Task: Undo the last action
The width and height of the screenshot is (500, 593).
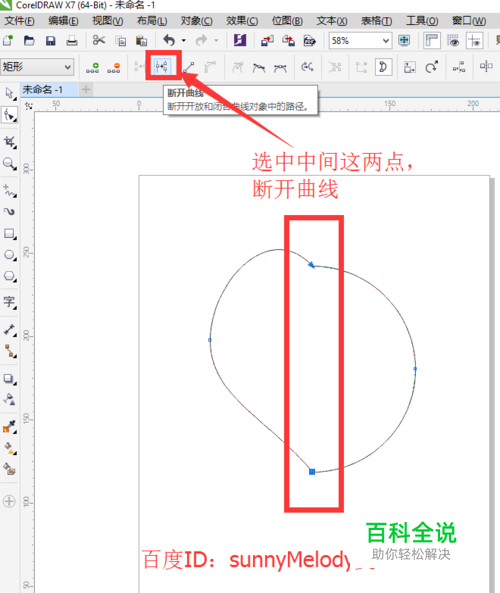Action: 169,40
